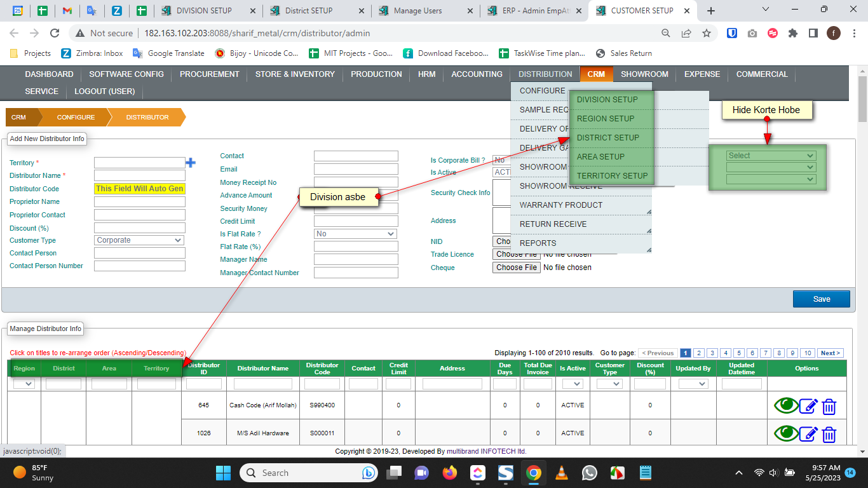868x488 pixels.
Task: Select District Setup from the submenu
Action: [607, 137]
